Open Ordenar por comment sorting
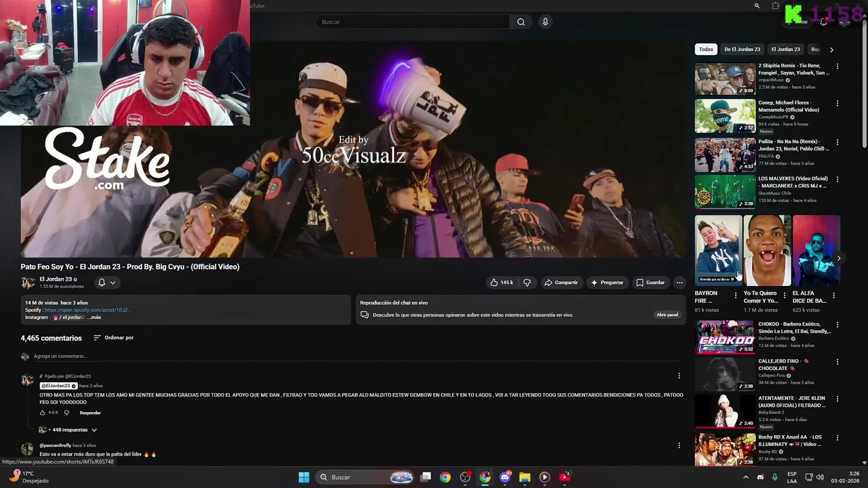 point(113,338)
